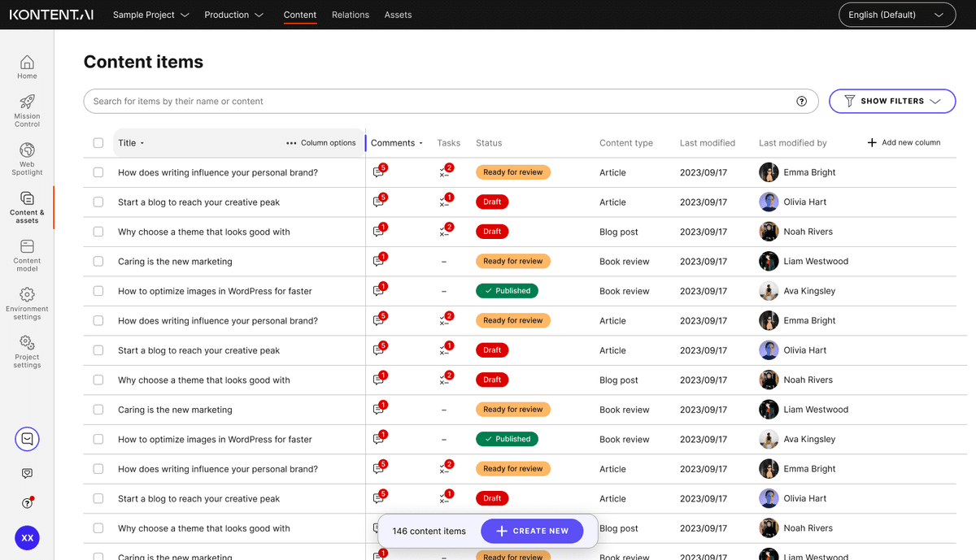
Task: Open Mission Control from the sidebar
Action: 27,110
